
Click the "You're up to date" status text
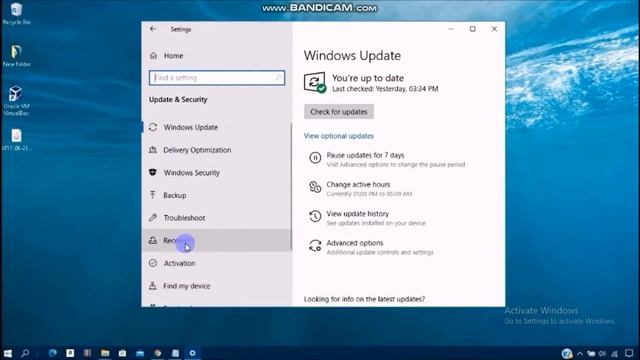[x=368, y=78]
